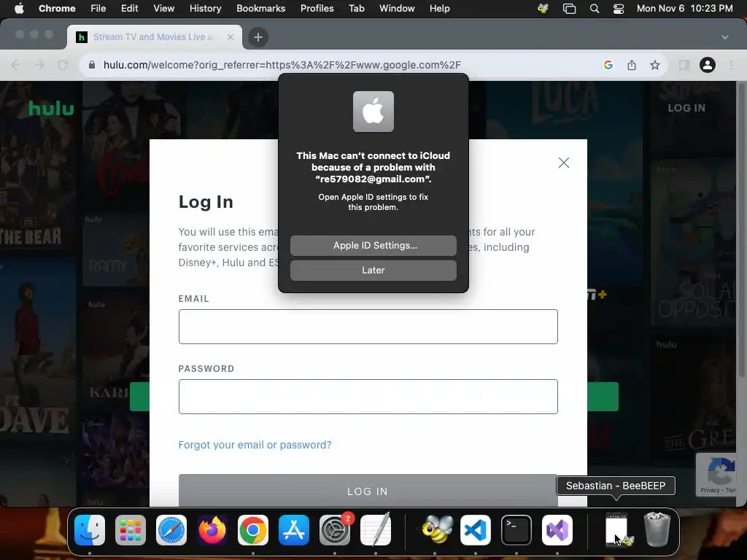This screenshot has height=560, width=747.
Task: Open a new Chrome tab
Action: (258, 37)
